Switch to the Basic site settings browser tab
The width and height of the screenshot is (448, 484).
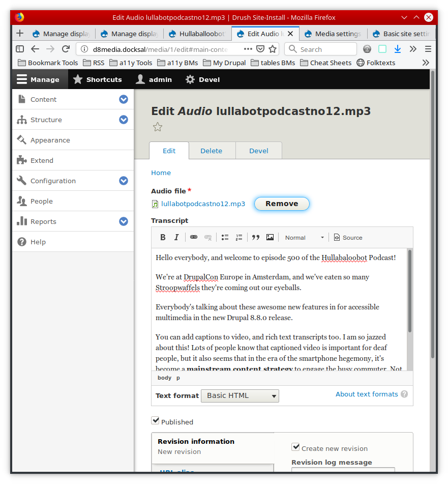[x=401, y=34]
